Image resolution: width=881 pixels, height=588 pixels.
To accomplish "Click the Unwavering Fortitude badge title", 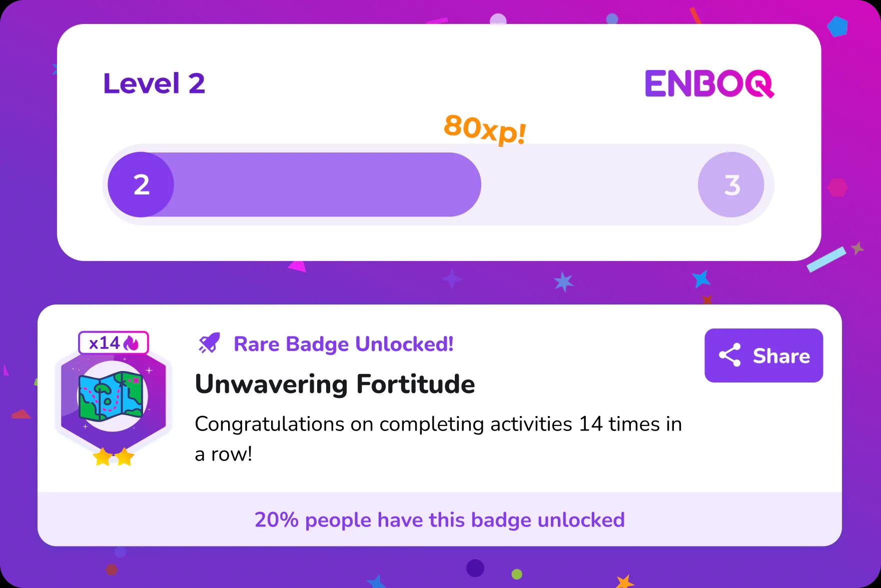I will tap(335, 384).
